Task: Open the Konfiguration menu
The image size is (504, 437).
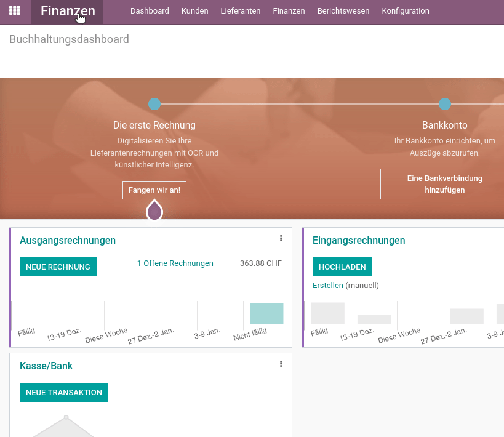Action: point(406,11)
